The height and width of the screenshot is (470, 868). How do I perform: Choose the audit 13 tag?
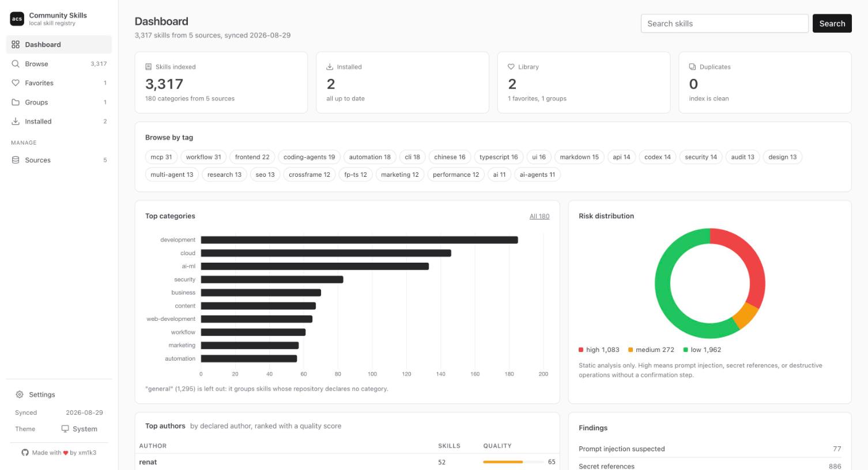pyautogui.click(x=742, y=157)
